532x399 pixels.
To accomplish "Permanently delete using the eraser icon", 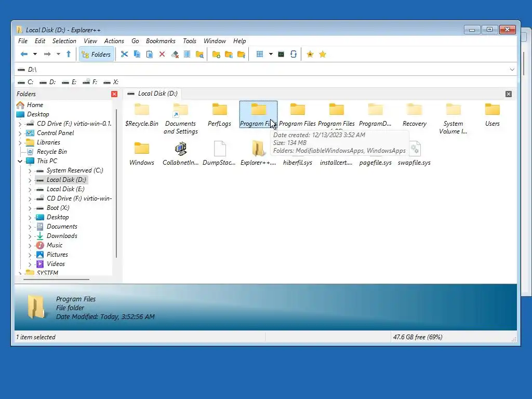I will click(x=175, y=54).
